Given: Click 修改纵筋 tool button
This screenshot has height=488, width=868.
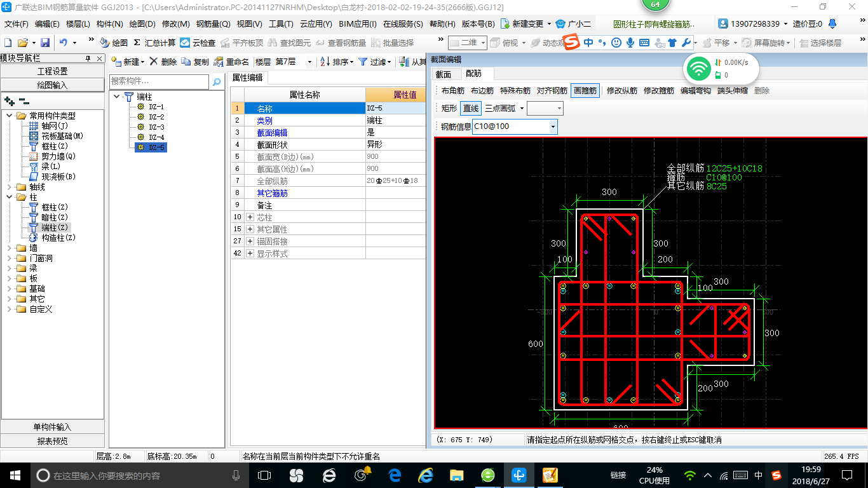Looking at the screenshot, I should (x=622, y=91).
